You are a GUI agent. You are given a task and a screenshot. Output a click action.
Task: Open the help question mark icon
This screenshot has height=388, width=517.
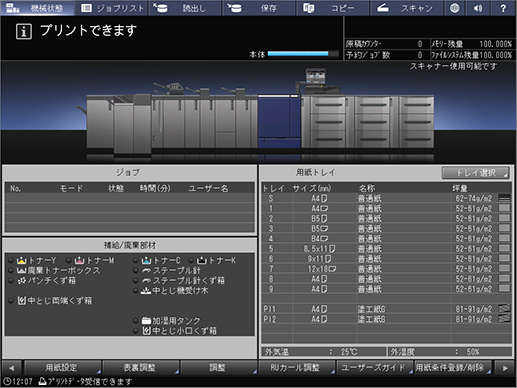[x=503, y=8]
